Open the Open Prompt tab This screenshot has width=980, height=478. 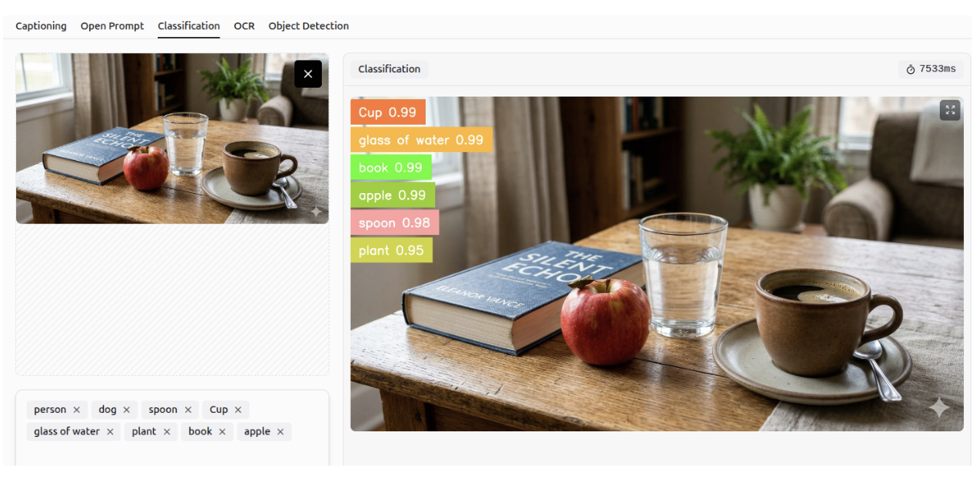point(112,26)
